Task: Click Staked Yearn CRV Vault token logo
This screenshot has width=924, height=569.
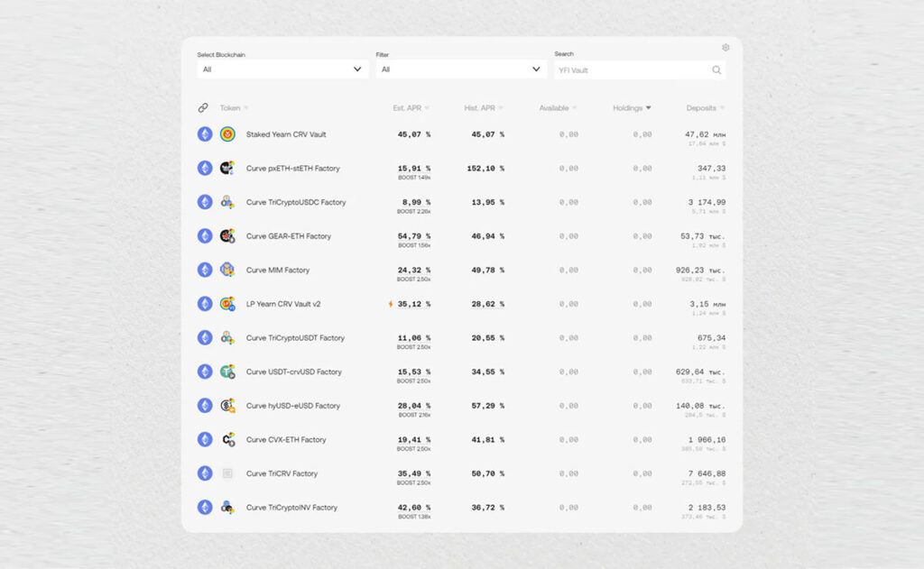Action: tap(227, 134)
